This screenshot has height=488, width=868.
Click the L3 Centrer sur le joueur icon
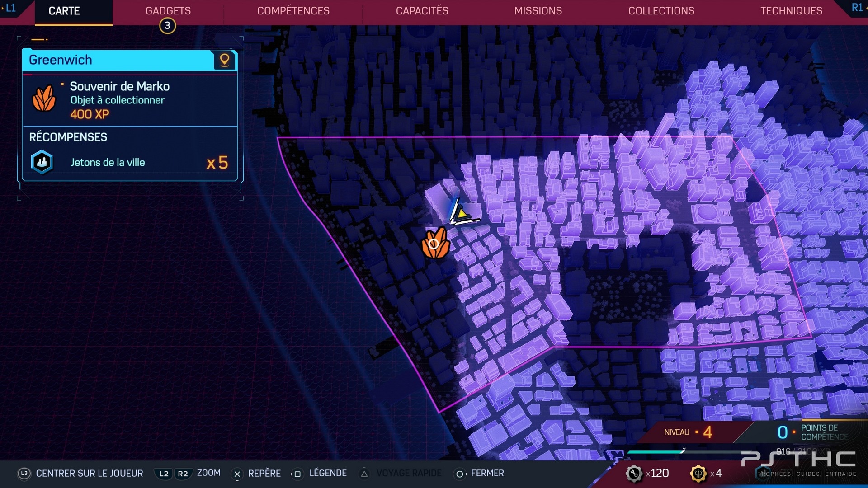point(24,474)
